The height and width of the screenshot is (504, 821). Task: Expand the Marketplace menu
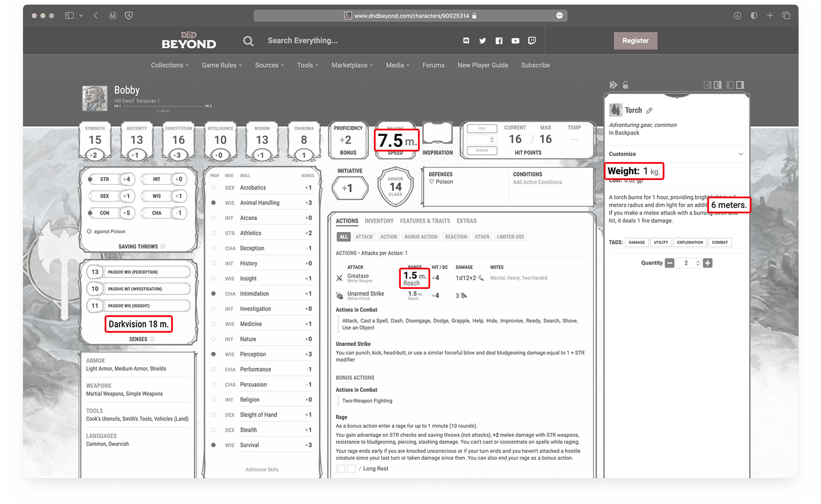pos(352,65)
